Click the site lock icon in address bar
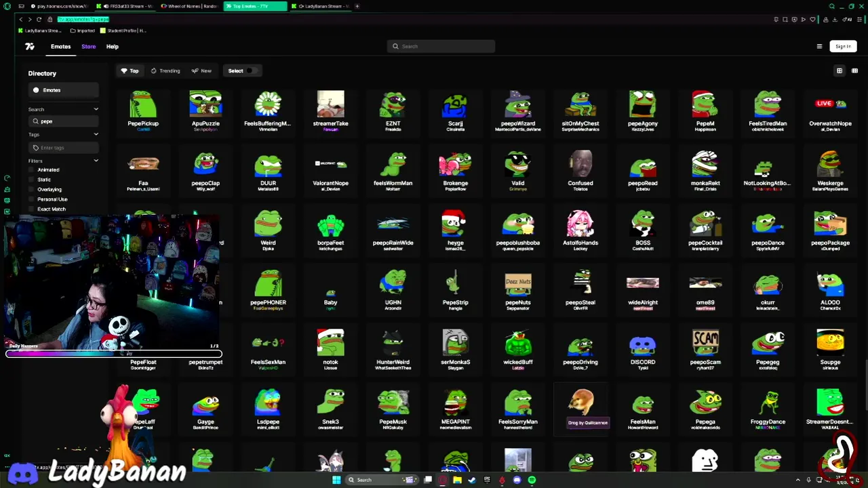Image resolution: width=868 pixels, height=488 pixels. click(x=50, y=19)
